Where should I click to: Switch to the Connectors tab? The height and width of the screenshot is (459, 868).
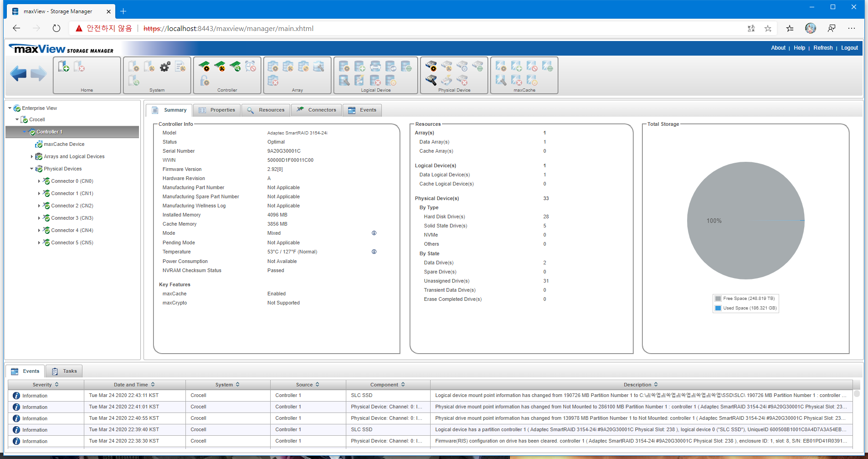pos(316,110)
